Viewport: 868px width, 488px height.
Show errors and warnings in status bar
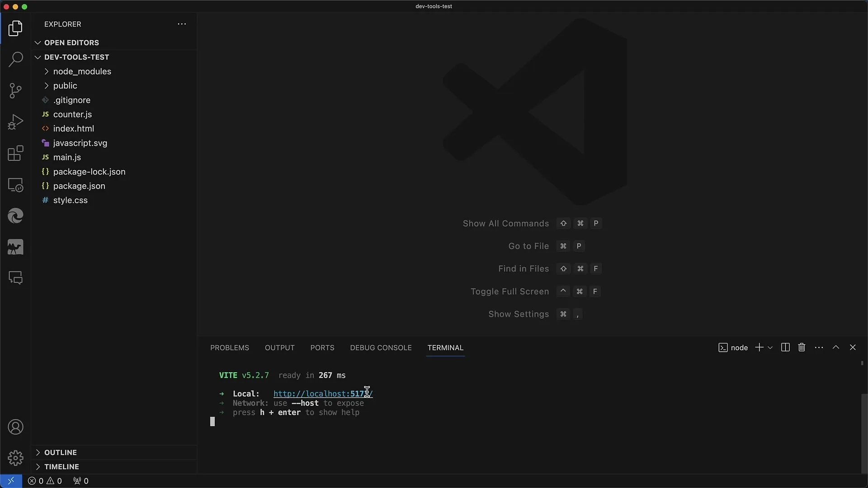coord(45,481)
